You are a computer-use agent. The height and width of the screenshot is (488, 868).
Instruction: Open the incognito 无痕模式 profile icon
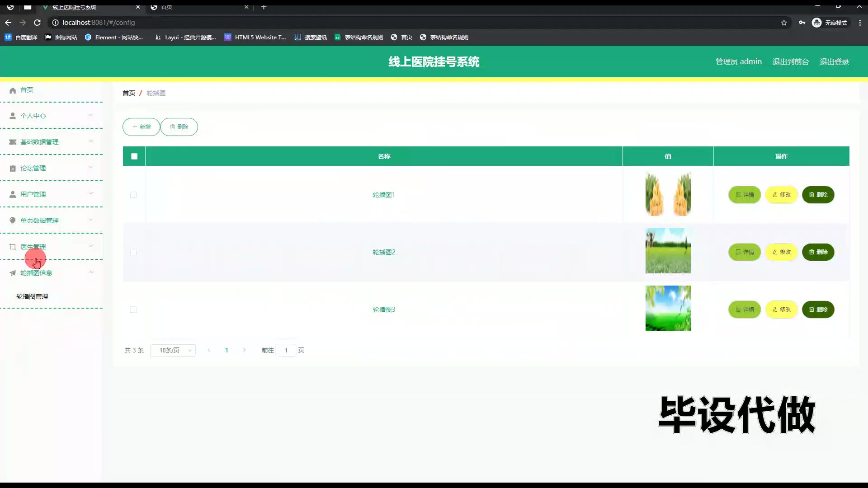point(816,23)
